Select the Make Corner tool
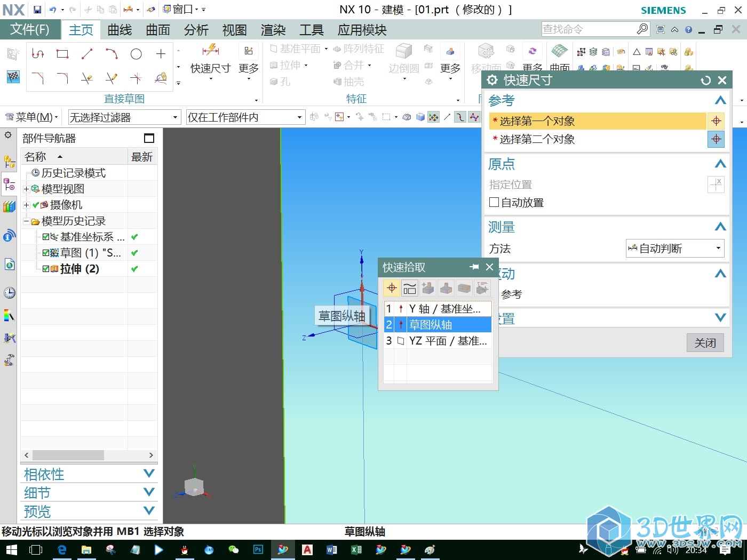The height and width of the screenshot is (560, 747). [136, 78]
